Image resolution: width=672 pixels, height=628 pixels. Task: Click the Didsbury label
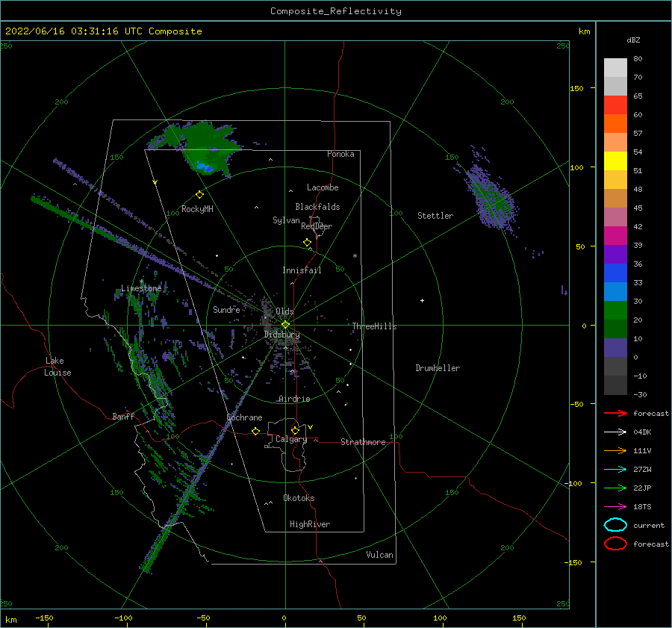(x=282, y=335)
